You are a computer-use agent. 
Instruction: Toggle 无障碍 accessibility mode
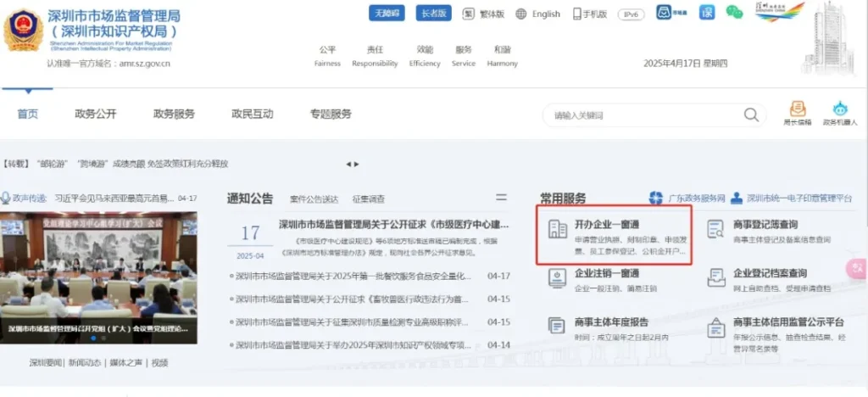[x=387, y=14]
